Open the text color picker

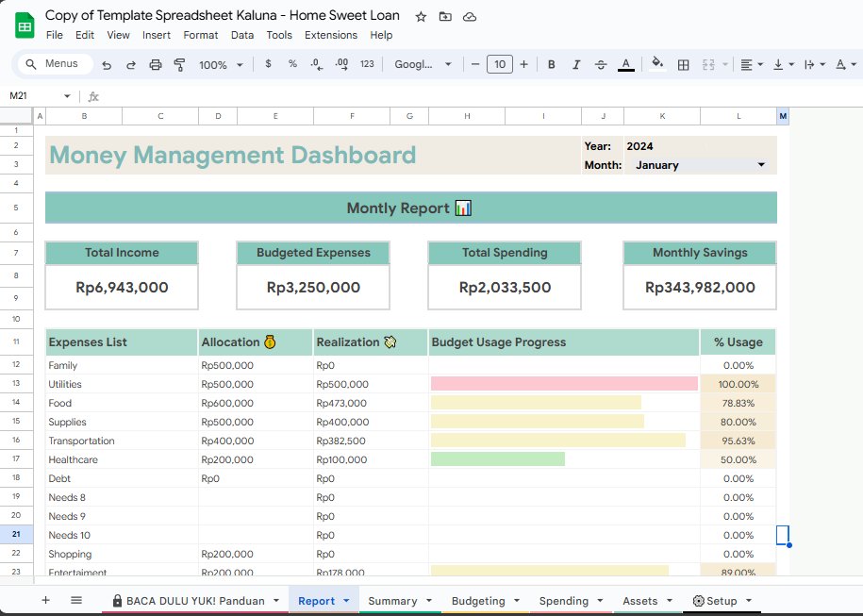pos(625,64)
